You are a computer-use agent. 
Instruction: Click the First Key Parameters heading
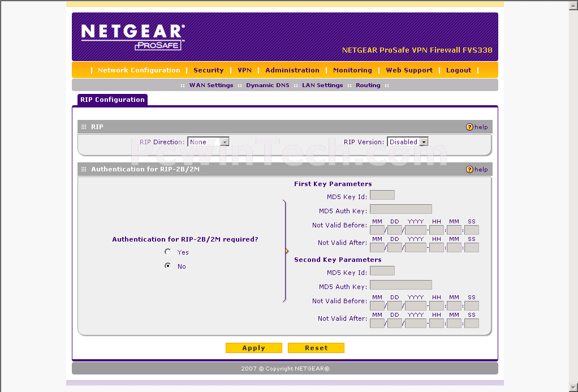[x=333, y=184]
